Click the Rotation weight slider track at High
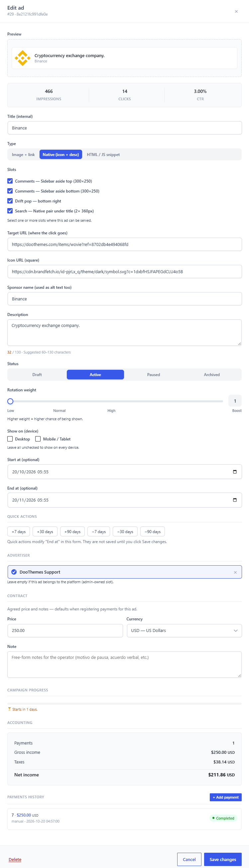This screenshot has height=868, width=249. coord(111,401)
